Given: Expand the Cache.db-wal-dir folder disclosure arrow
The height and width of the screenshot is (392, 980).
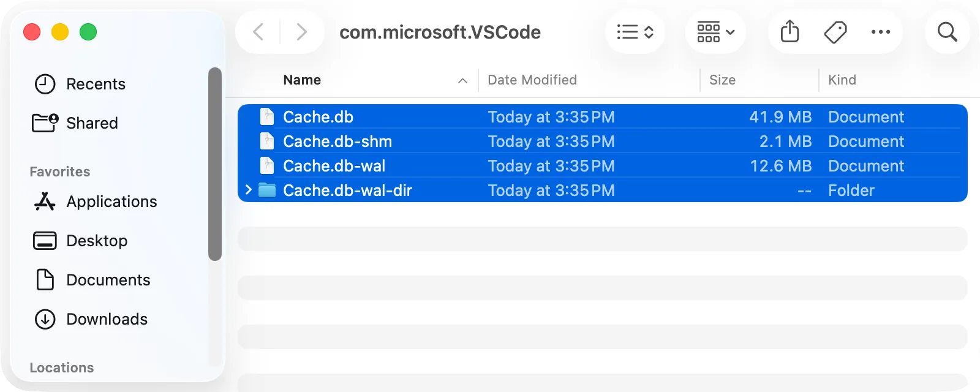Looking at the screenshot, I should (x=248, y=190).
